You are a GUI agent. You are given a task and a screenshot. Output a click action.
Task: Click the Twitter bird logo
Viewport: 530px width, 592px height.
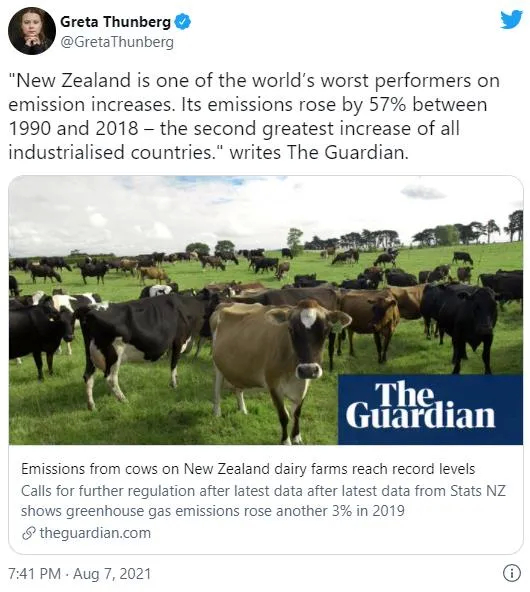coord(511,19)
